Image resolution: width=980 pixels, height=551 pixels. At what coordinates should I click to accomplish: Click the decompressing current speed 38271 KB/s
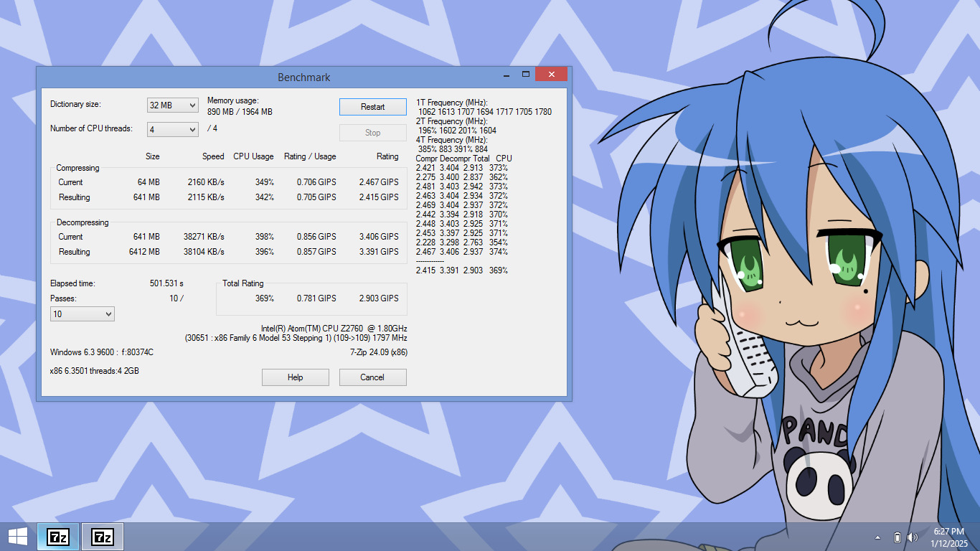pos(204,237)
